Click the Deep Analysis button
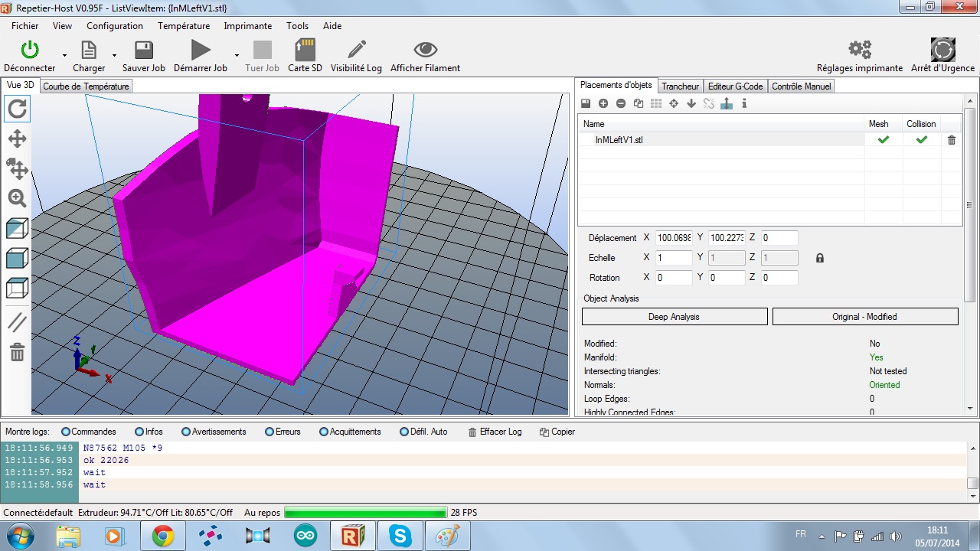The width and height of the screenshot is (980, 551). coord(675,317)
